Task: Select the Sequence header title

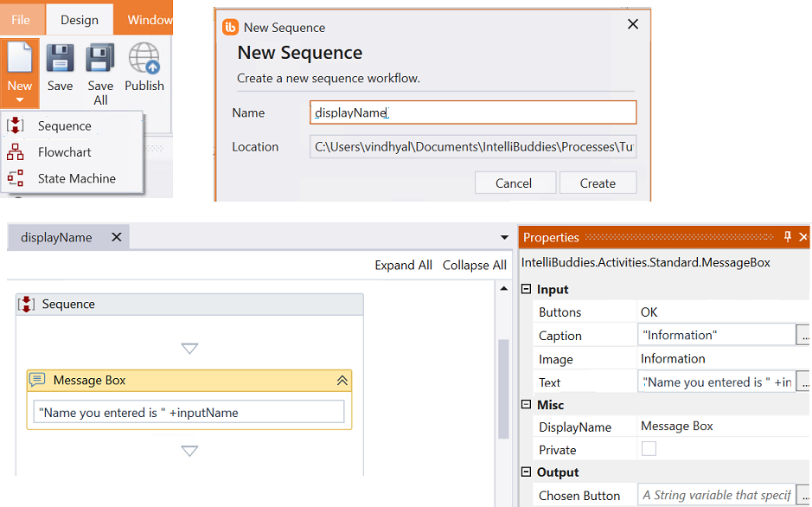Action: (68, 304)
